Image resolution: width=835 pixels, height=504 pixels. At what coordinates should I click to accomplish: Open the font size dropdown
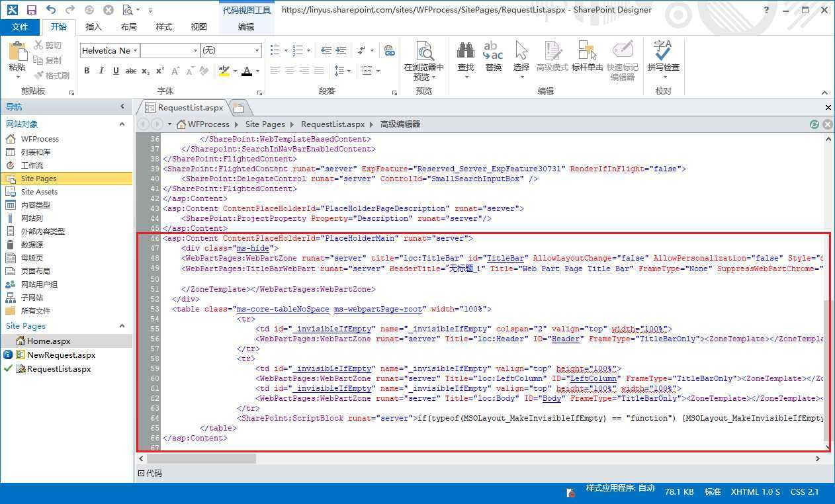point(195,51)
